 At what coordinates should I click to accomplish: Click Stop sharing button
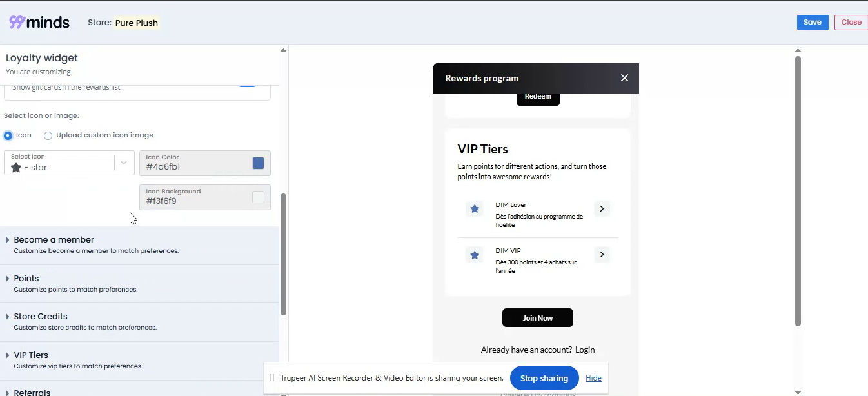tap(544, 378)
